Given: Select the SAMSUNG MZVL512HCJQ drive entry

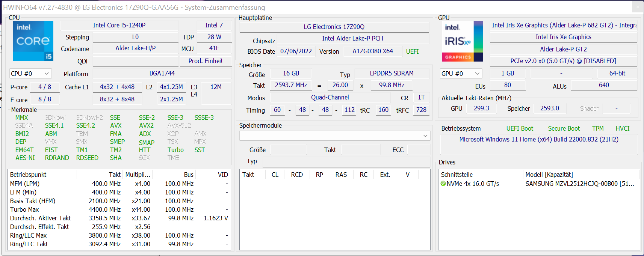Looking at the screenshot, I should [x=579, y=184].
